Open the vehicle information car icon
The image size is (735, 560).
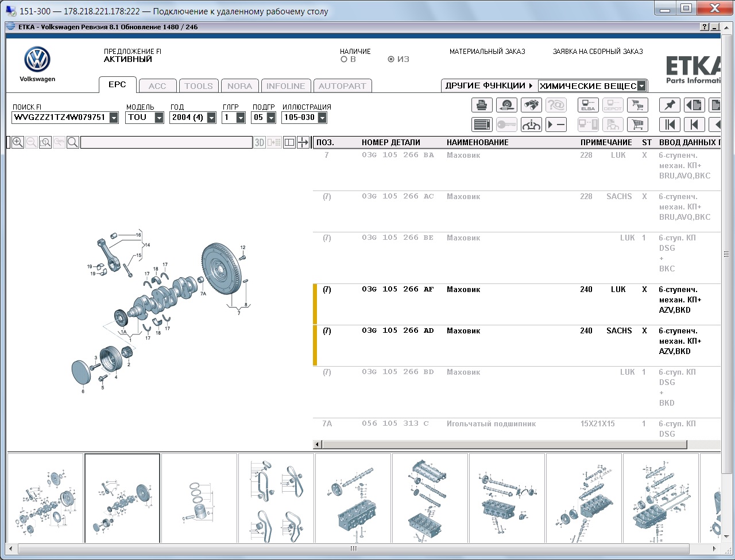click(x=532, y=124)
